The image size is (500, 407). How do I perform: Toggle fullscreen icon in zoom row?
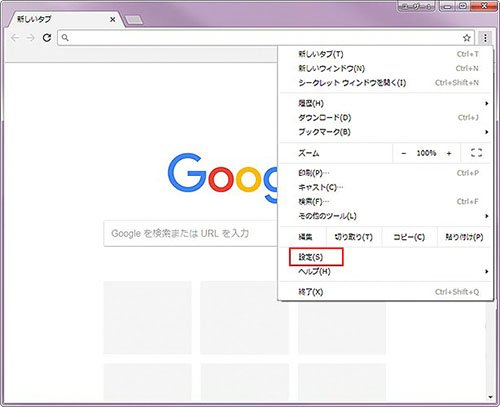476,153
